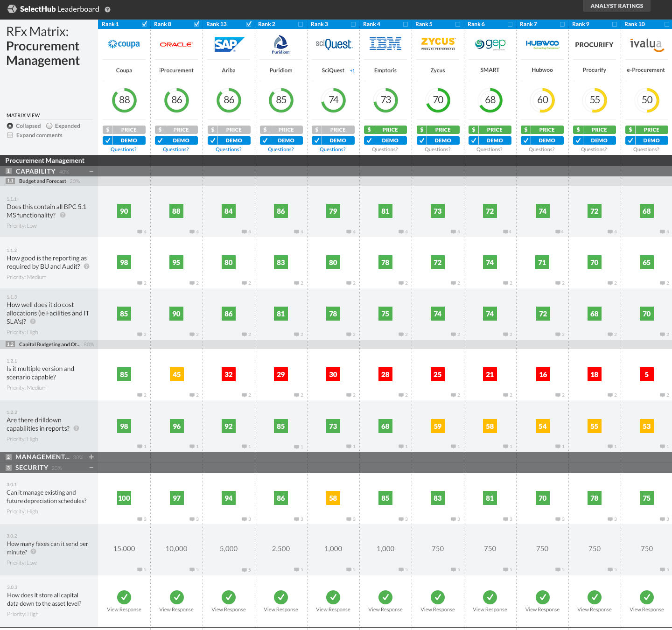The width and height of the screenshot is (672, 630).
Task: Request demo for e-Procurement Ivalua
Action: click(x=647, y=140)
